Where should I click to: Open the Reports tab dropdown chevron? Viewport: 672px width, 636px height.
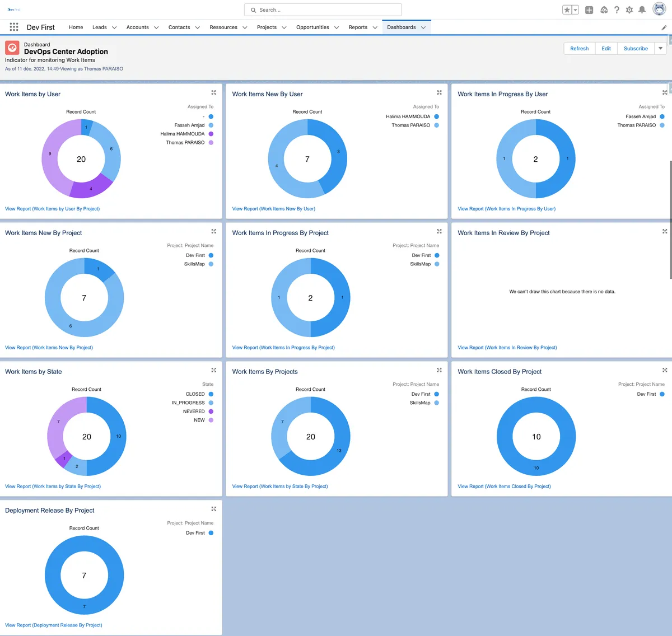point(375,27)
